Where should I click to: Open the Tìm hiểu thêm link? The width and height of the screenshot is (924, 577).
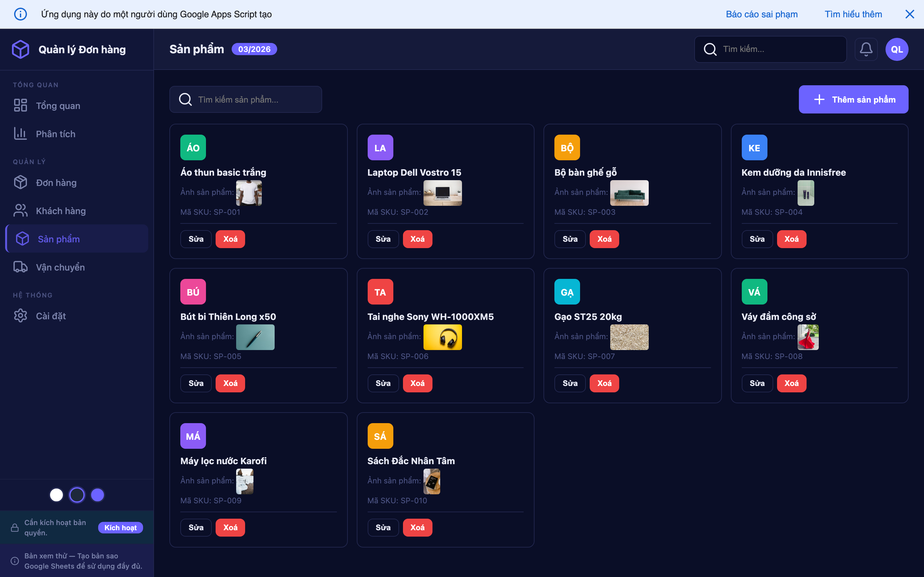853,14
